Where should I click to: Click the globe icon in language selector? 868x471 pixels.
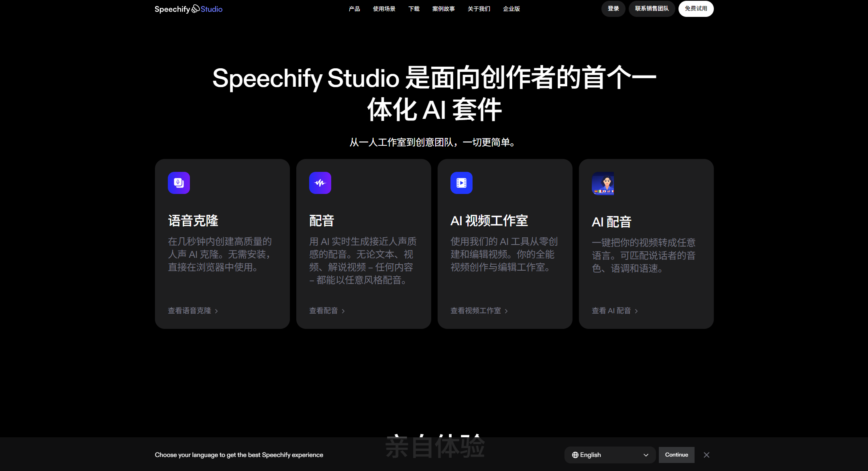pos(575,455)
